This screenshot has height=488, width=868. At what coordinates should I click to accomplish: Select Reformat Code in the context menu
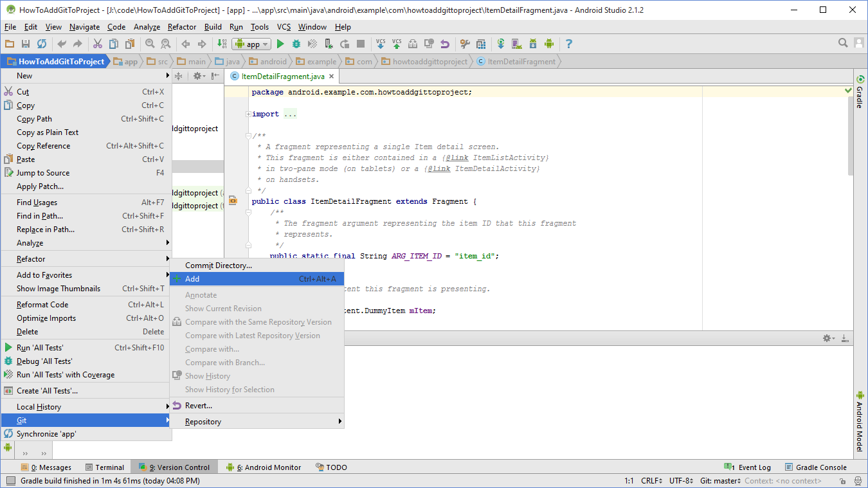[86, 305]
